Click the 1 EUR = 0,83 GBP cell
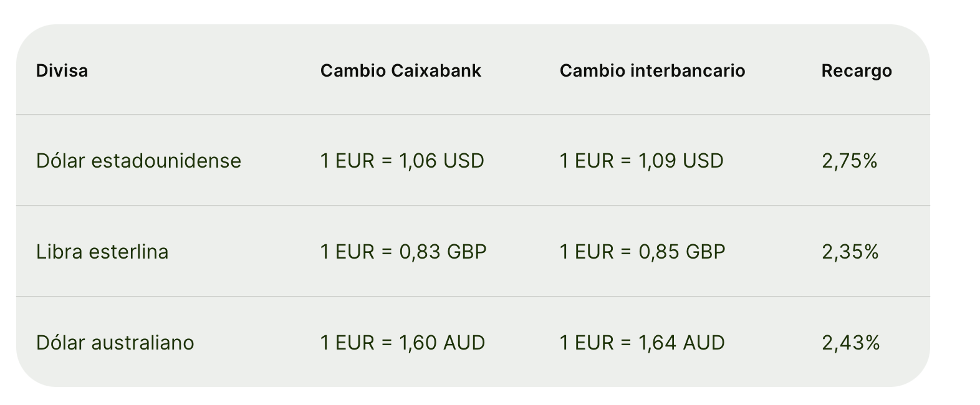Screen dimensions: 980x405 [403, 252]
